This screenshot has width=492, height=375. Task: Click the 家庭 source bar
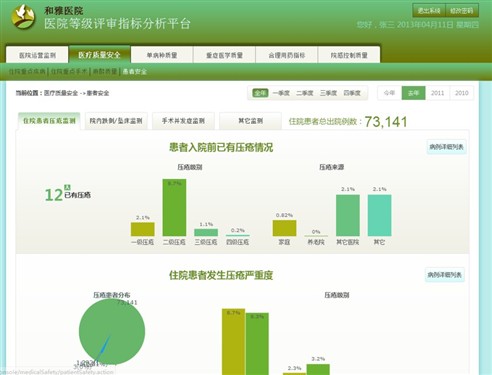(284, 228)
